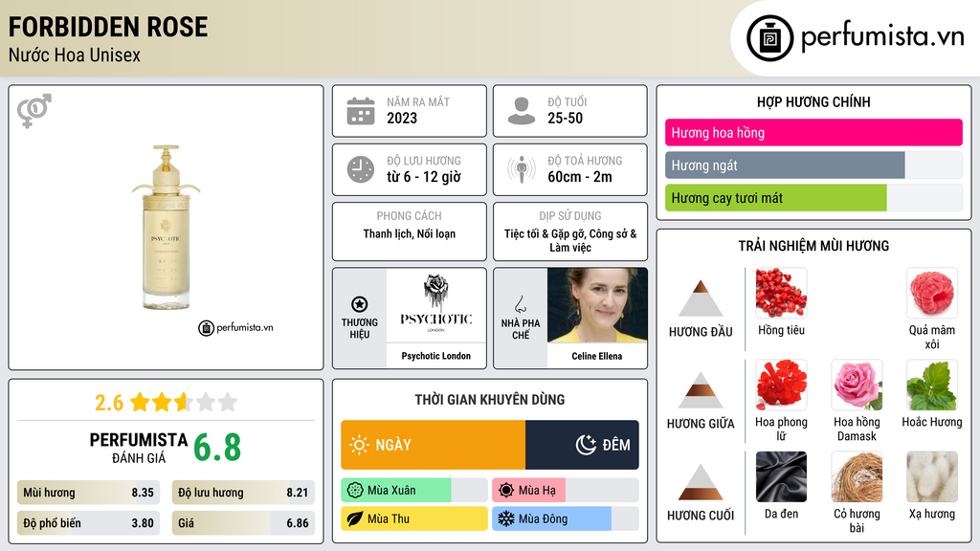Viewport: 980px width, 551px height.
Task: Click the leaf icon for Mùa Thu
Action: click(x=355, y=518)
